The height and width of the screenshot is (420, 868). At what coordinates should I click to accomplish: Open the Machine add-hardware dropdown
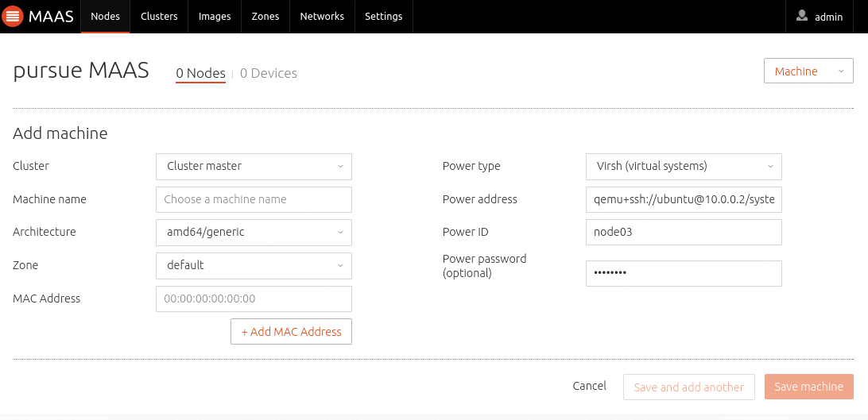(x=808, y=71)
